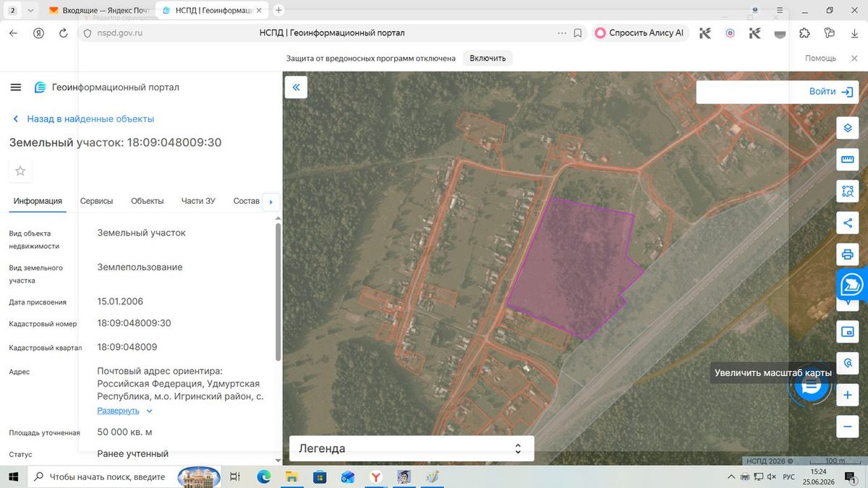
Task: Zoom out the map with minus
Action: (x=847, y=427)
